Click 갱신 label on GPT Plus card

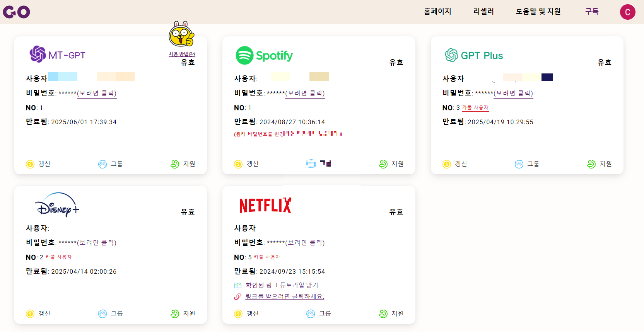coord(461,164)
